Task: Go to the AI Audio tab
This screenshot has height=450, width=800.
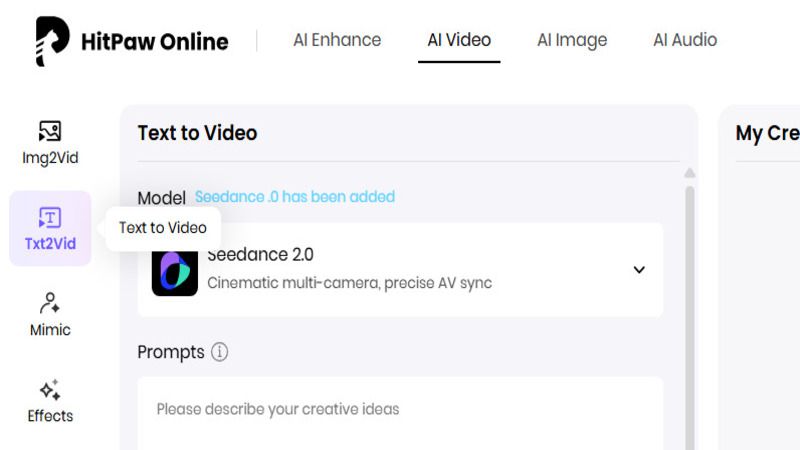Action: pos(685,40)
